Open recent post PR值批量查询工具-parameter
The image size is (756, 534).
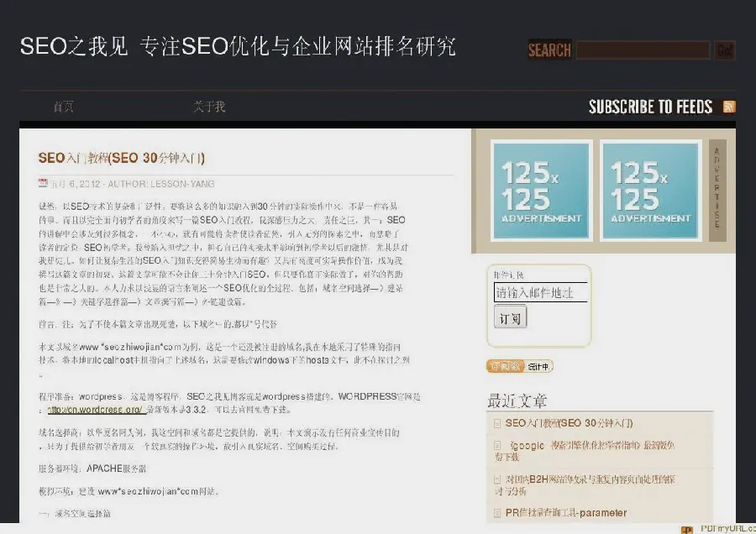coord(566,513)
